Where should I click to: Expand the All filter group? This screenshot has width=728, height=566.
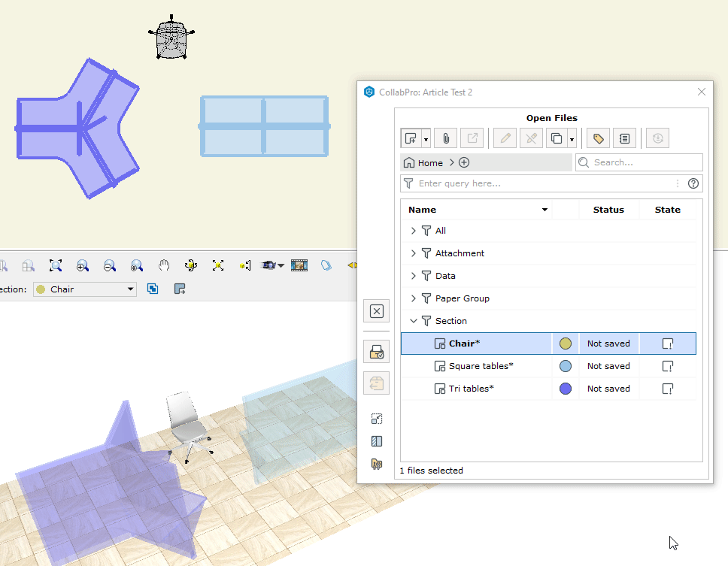point(413,231)
